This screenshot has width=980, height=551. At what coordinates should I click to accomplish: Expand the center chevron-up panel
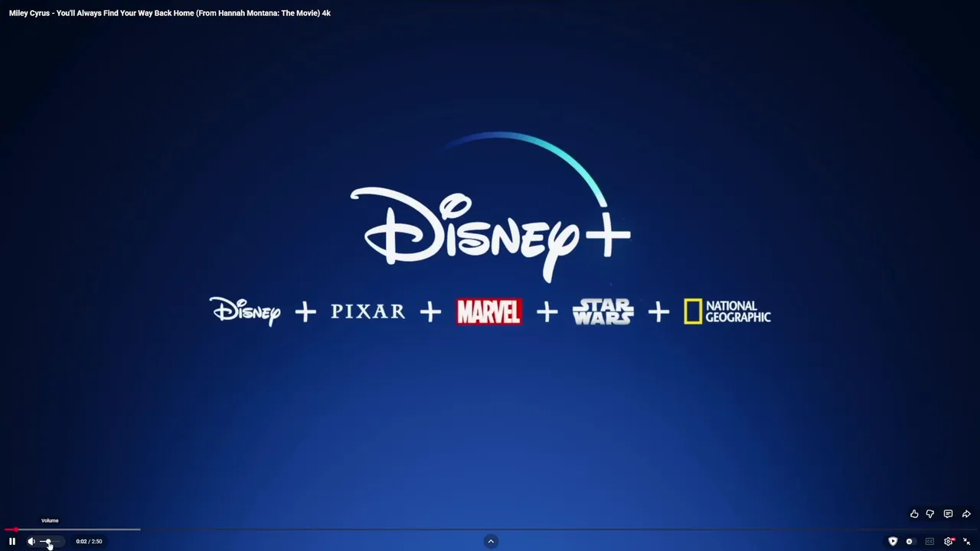click(491, 541)
